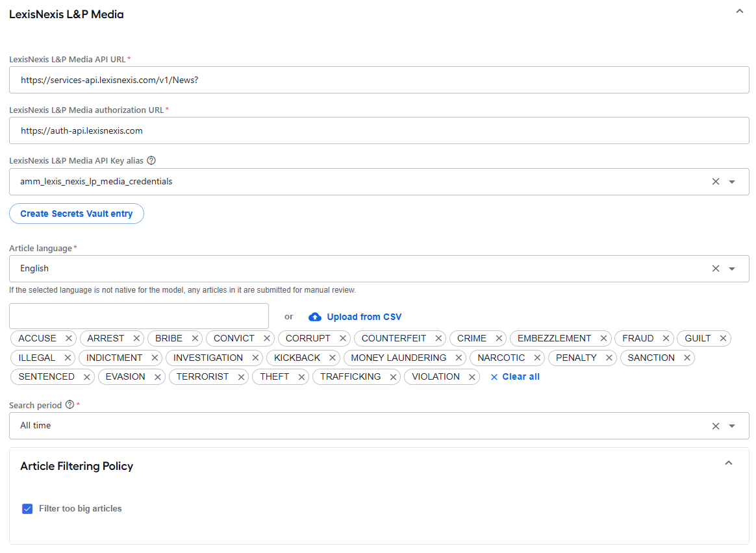Remove the EMBEZZLEMENT keyword chip
756x553 pixels.
(x=603, y=339)
